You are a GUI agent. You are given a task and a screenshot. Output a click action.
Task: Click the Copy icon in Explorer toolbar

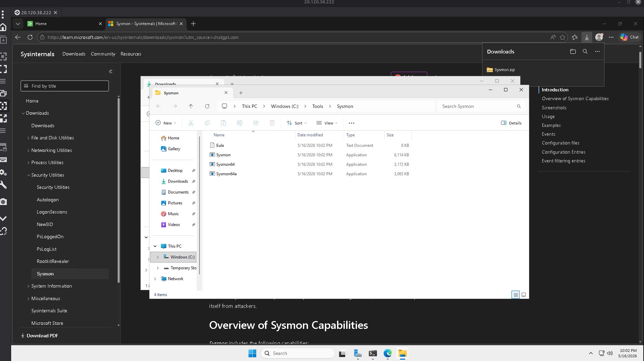click(x=207, y=123)
